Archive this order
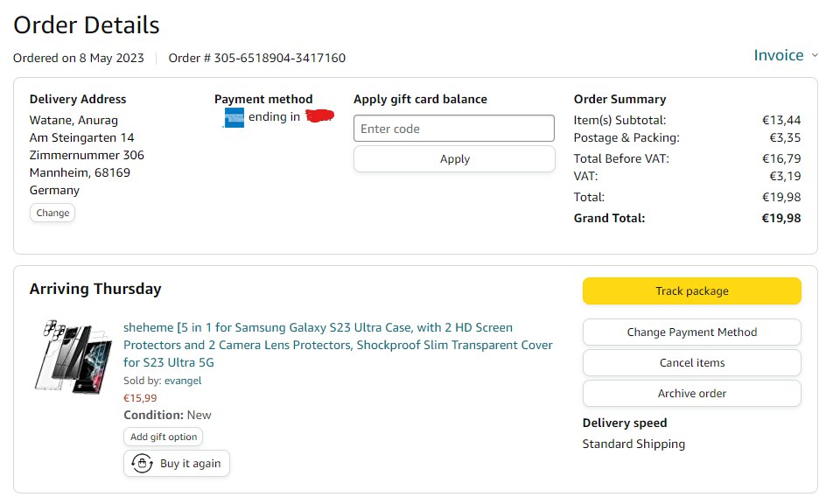 [691, 394]
